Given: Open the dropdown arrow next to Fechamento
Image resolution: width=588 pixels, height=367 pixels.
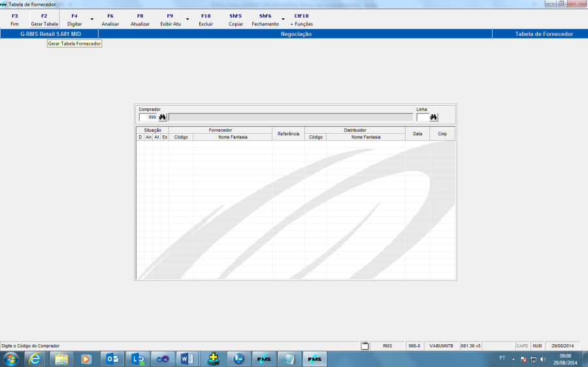Looking at the screenshot, I should pyautogui.click(x=283, y=20).
